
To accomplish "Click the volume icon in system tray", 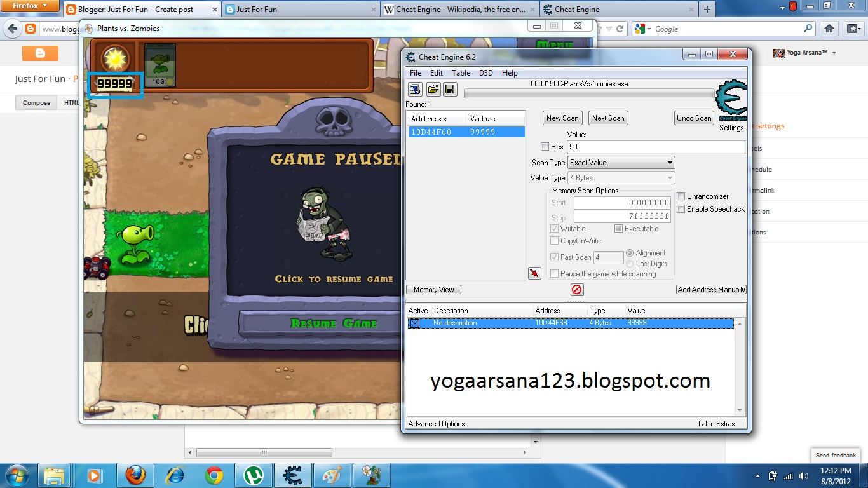I will 804,475.
